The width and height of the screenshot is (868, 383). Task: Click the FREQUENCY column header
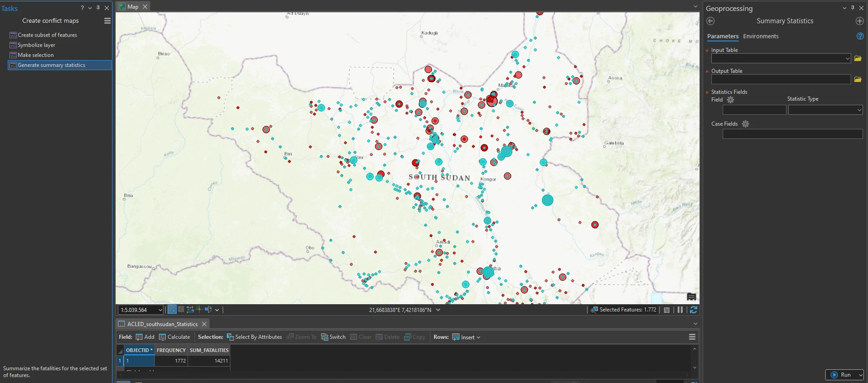[171, 350]
